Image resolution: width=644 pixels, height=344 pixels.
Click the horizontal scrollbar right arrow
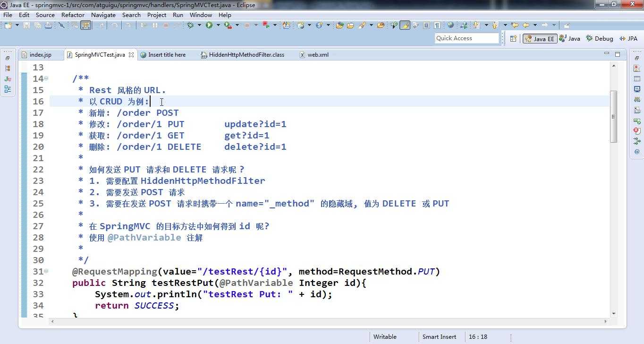click(606, 321)
